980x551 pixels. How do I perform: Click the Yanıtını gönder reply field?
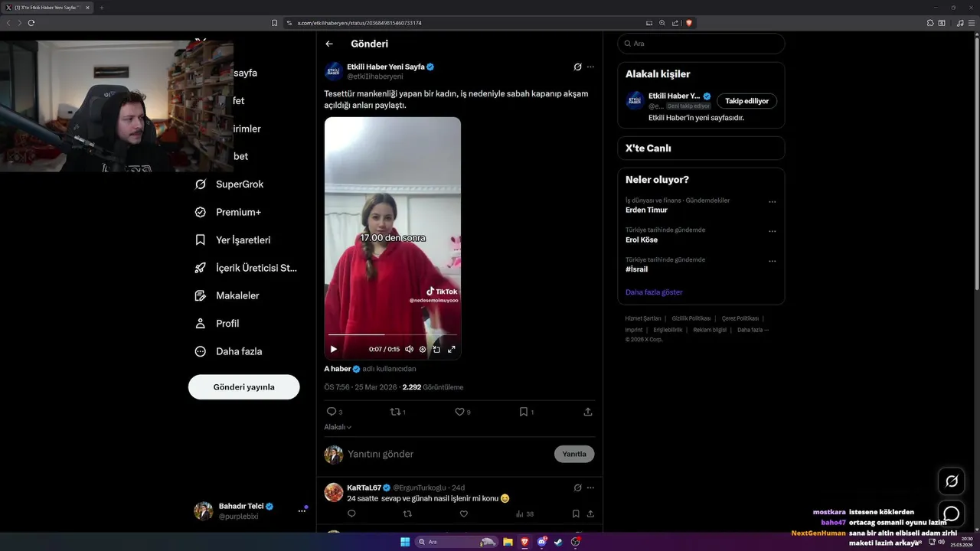click(447, 454)
